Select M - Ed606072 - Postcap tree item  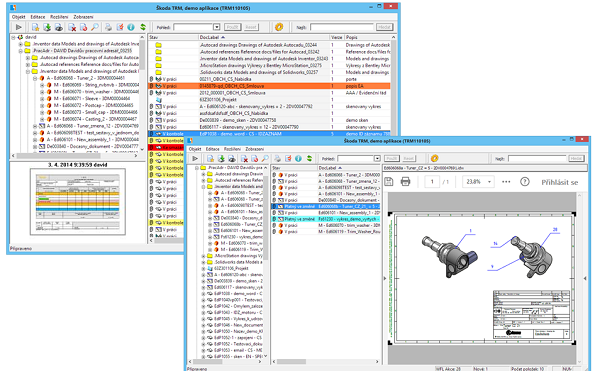(x=93, y=106)
